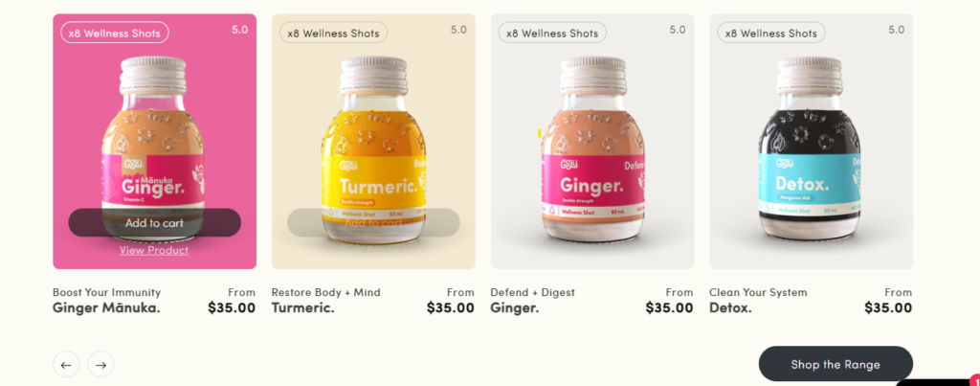Click the x8 Wellness Shots tag on Detox card
Screen dimensions: 980x386
(771, 33)
